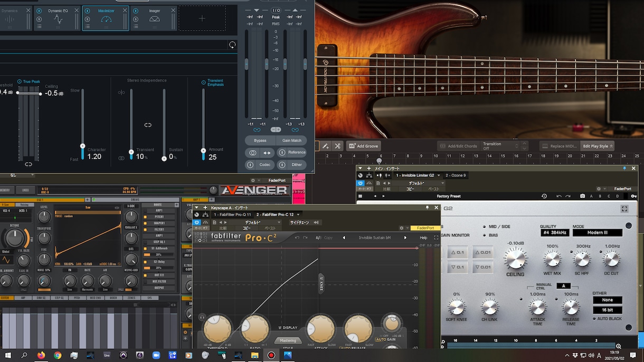Click the Maximizer Character slider handle

coord(82,146)
